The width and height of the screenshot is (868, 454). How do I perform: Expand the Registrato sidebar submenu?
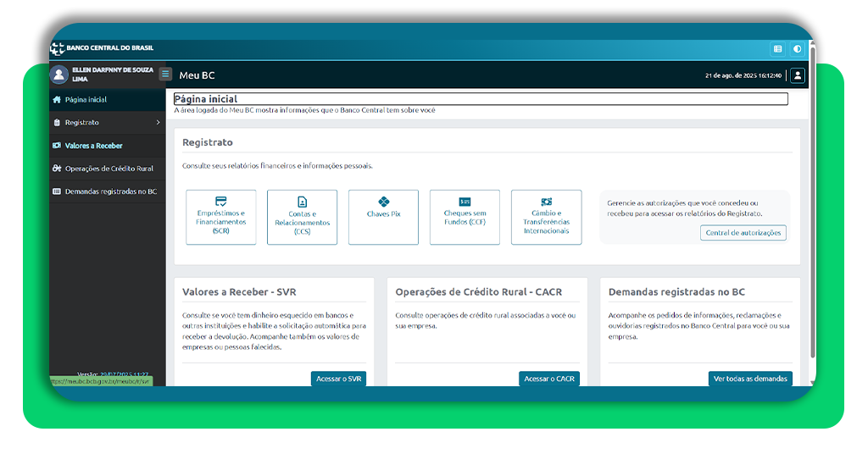(x=106, y=123)
